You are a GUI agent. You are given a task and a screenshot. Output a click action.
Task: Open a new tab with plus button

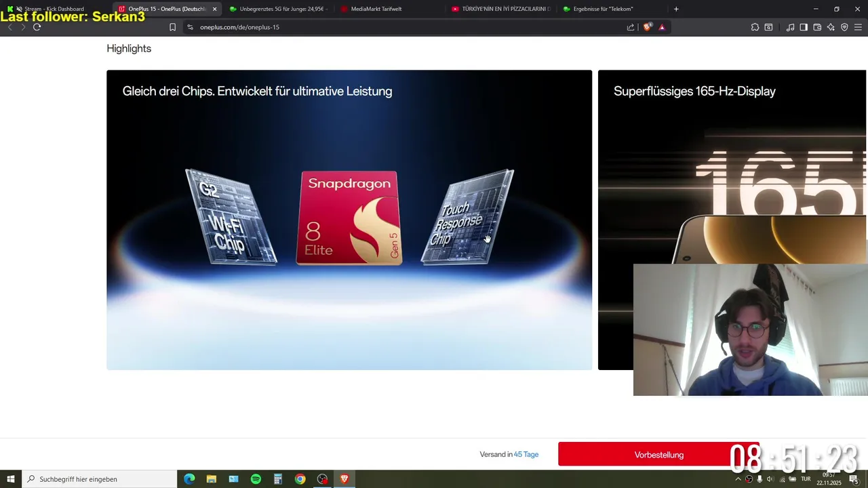point(676,9)
